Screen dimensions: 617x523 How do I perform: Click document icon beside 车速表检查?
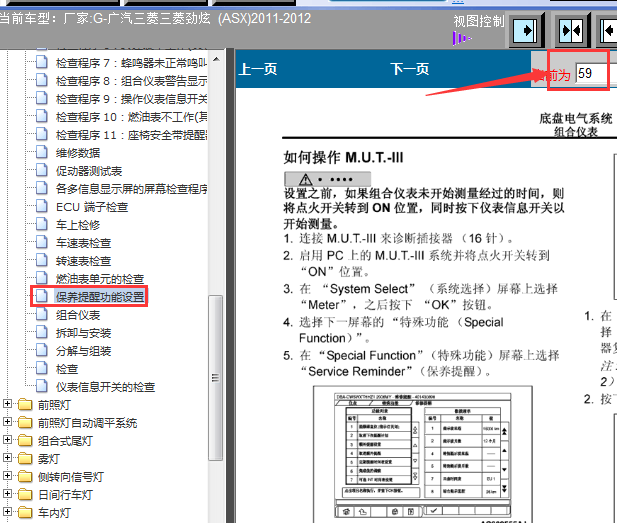[x=42, y=242]
